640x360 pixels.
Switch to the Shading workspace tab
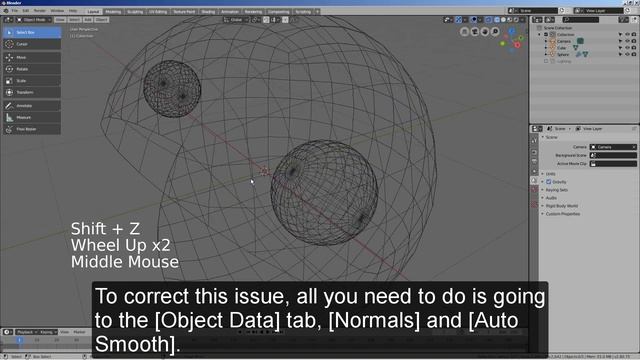tap(208, 11)
